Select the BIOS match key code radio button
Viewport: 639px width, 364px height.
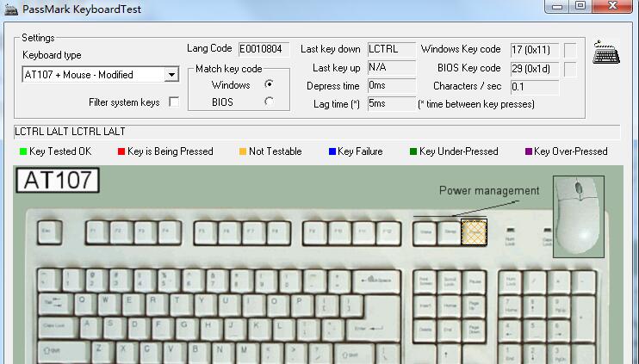pos(269,102)
